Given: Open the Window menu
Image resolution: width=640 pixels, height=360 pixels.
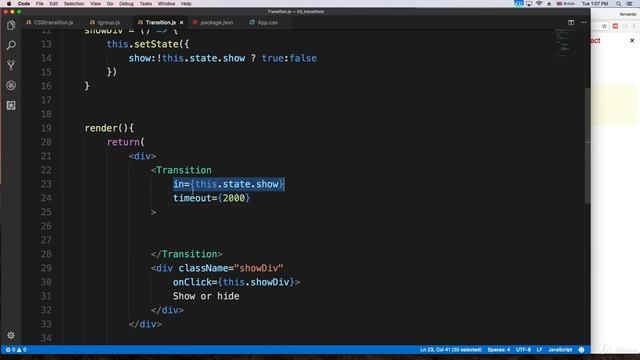Looking at the screenshot, I should click(x=167, y=3).
